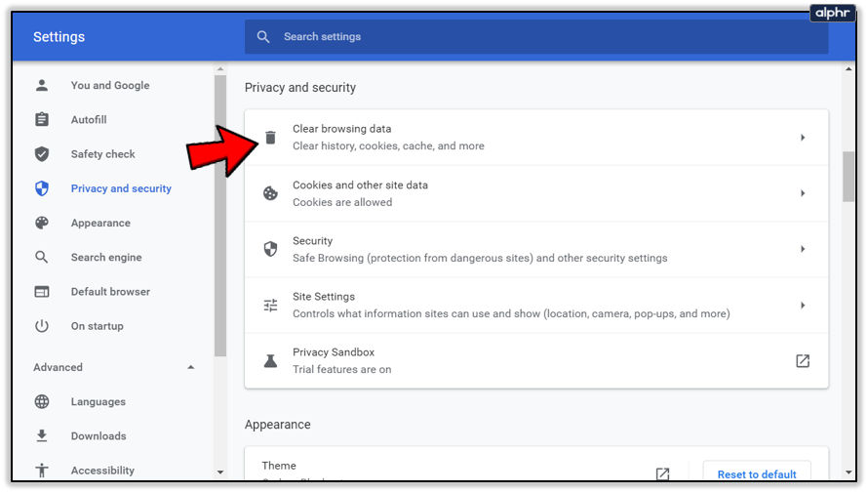Open Default browser section
Viewport: 868px width, 493px height.
coord(110,291)
